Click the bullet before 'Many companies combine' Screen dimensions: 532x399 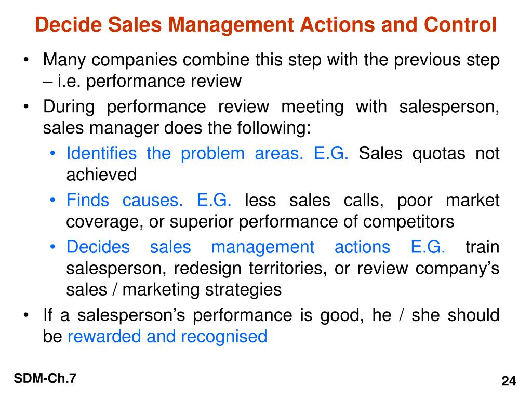click(26, 61)
